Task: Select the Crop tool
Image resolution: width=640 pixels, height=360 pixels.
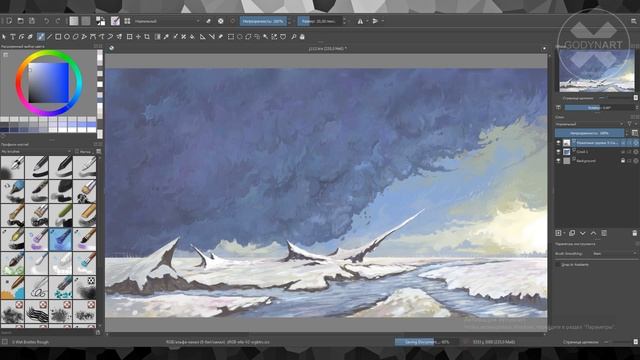Action: pyautogui.click(x=147, y=37)
